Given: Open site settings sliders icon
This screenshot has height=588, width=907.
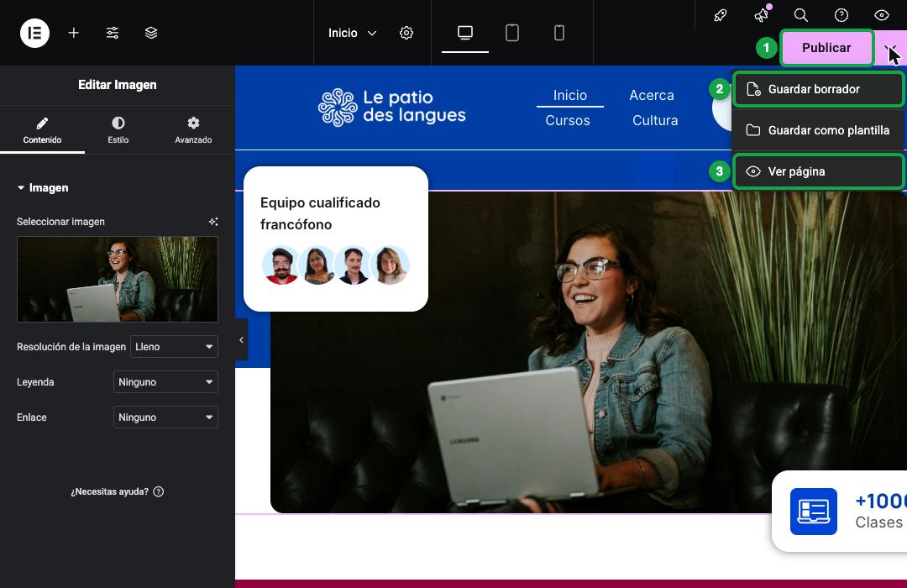Looking at the screenshot, I should [x=113, y=33].
